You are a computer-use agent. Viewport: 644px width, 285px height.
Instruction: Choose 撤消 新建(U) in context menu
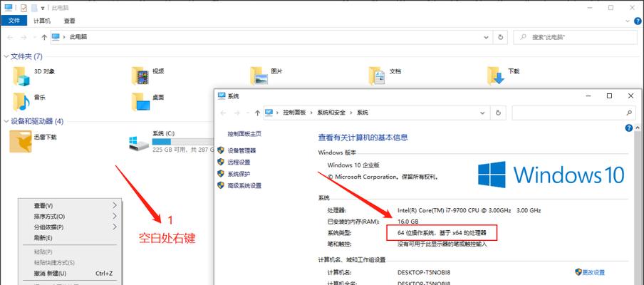(70, 273)
